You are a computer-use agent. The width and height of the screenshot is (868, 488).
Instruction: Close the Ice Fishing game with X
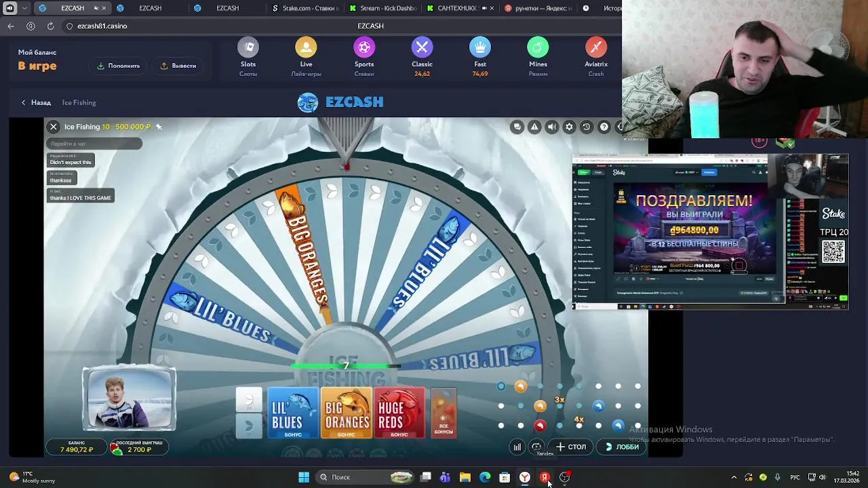point(54,127)
